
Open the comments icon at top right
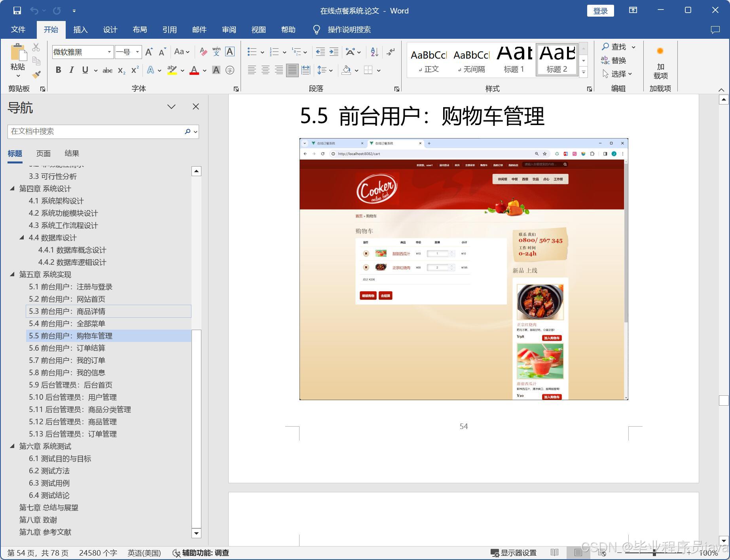(715, 30)
